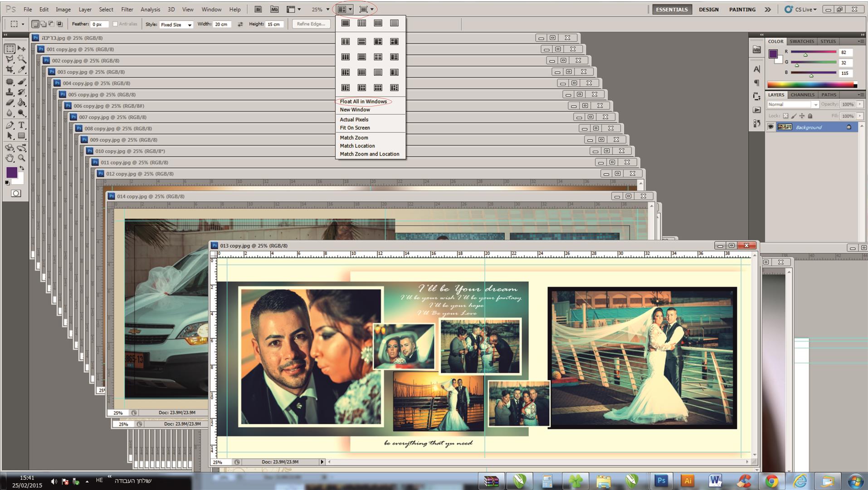This screenshot has height=490, width=868.
Task: Select the Crop tool in the toolbox
Action: pyautogui.click(x=10, y=69)
